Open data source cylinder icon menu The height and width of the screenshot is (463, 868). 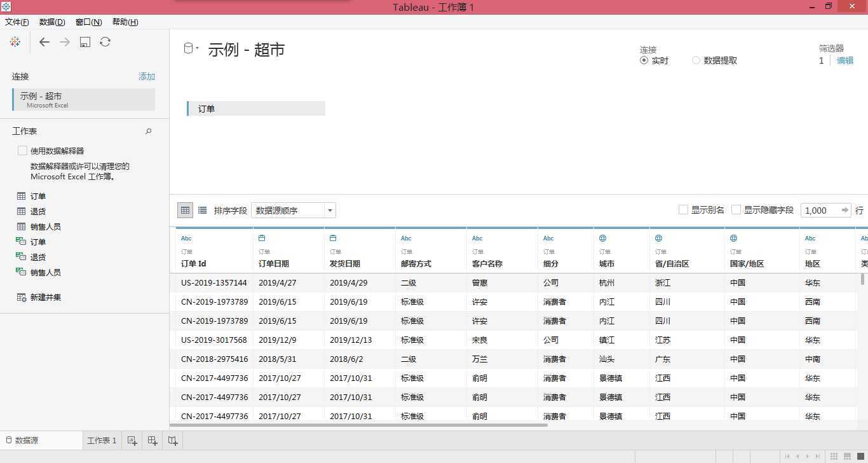coord(191,48)
